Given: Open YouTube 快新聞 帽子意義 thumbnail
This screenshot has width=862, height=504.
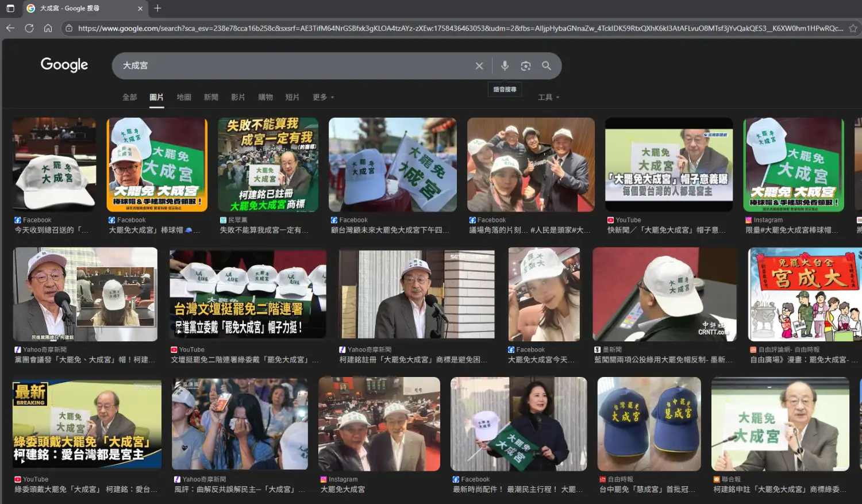Looking at the screenshot, I should 669,165.
